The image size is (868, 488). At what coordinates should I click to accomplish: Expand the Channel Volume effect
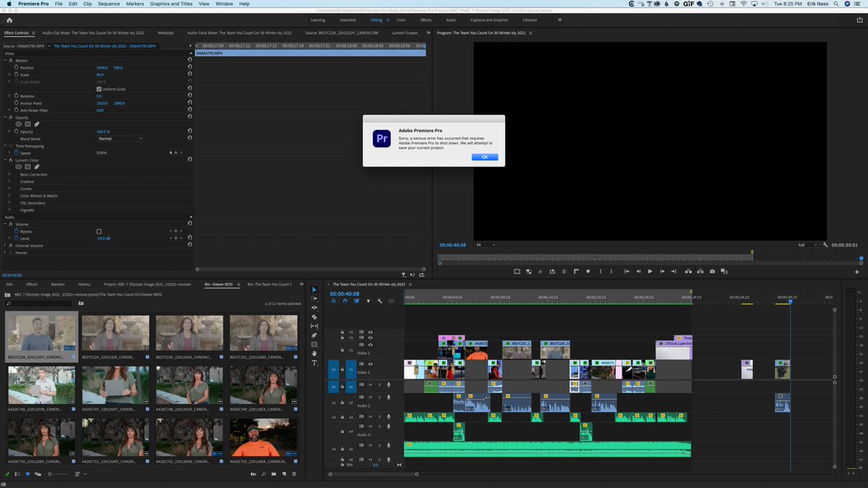click(6, 246)
